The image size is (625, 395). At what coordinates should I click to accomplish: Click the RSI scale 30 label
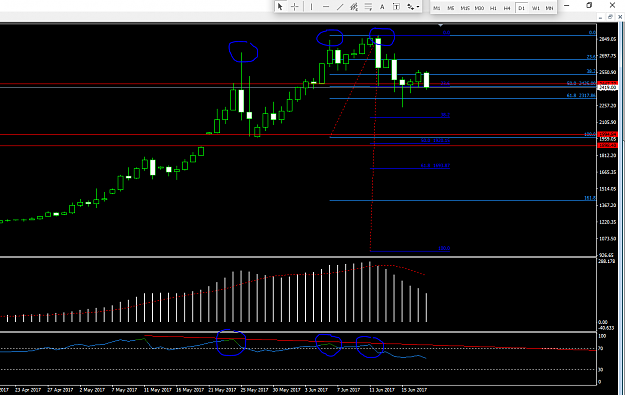pos(601,369)
